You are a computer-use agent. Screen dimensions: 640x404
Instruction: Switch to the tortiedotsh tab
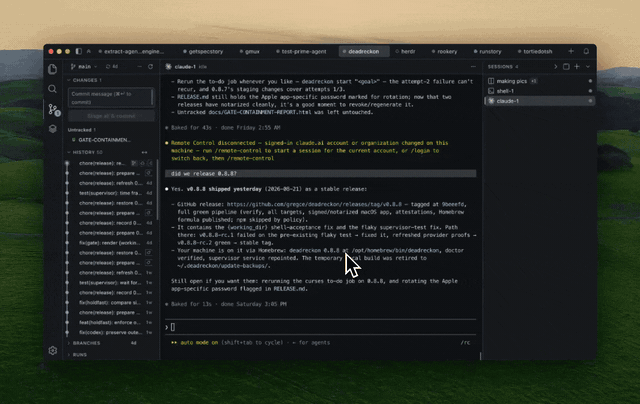tap(535, 51)
